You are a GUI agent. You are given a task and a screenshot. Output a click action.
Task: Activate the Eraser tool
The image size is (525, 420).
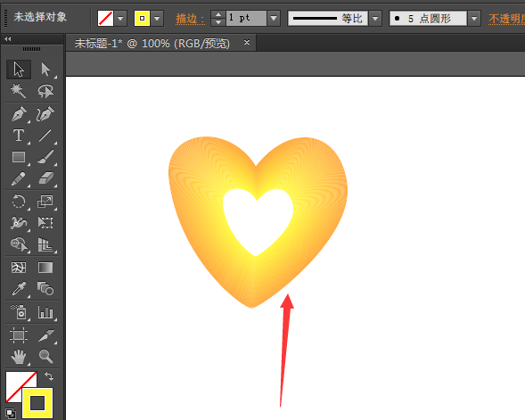click(x=45, y=178)
